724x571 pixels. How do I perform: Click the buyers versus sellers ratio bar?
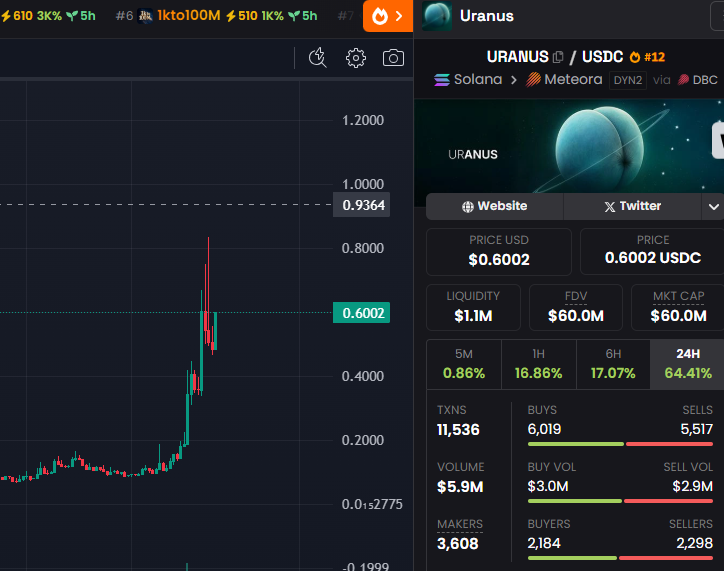pyautogui.click(x=621, y=558)
